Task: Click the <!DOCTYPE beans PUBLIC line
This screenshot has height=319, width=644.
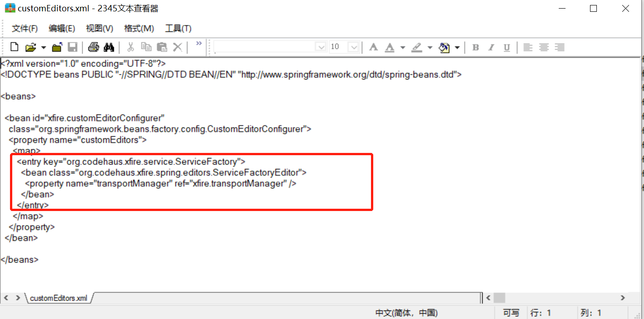Action: click(231, 74)
